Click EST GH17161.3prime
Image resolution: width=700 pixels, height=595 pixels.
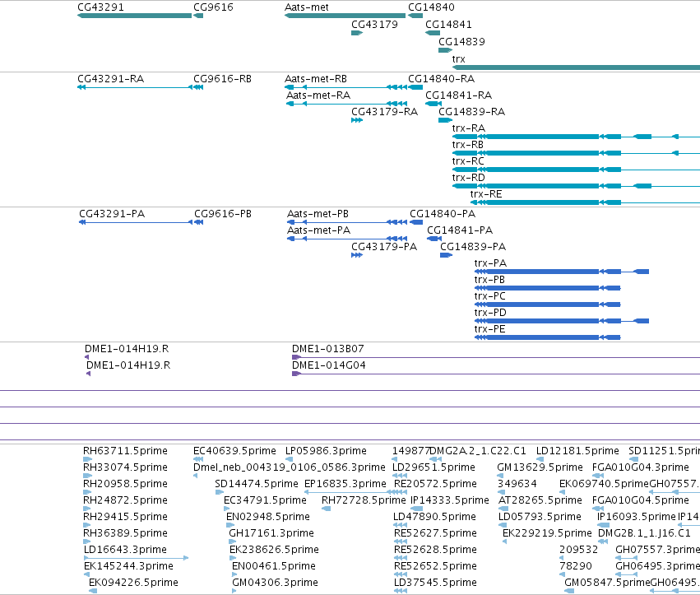click(271, 534)
